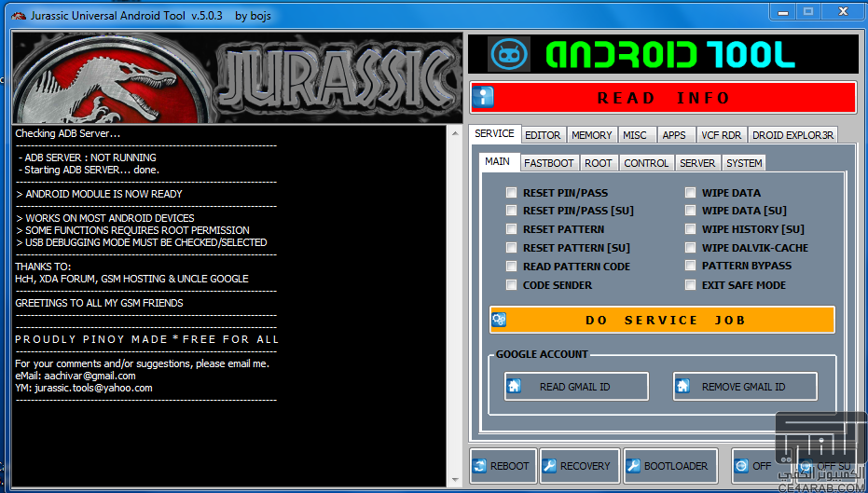Click the home icon on Read Gmail ID

pyautogui.click(x=514, y=386)
